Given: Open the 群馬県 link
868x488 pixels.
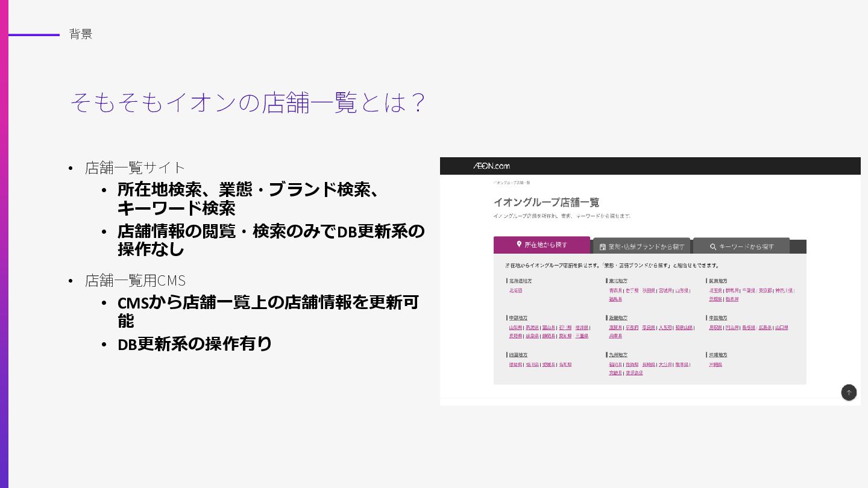Looking at the screenshot, I should coord(732,290).
